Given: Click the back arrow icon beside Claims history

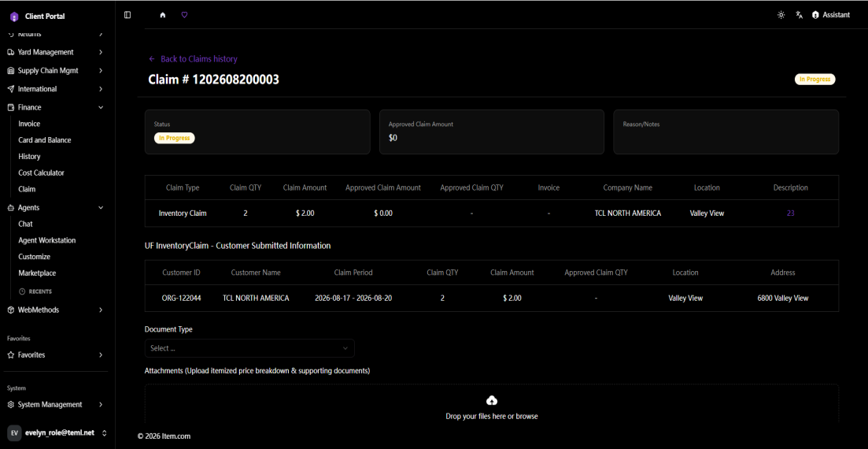Looking at the screenshot, I should [152, 59].
